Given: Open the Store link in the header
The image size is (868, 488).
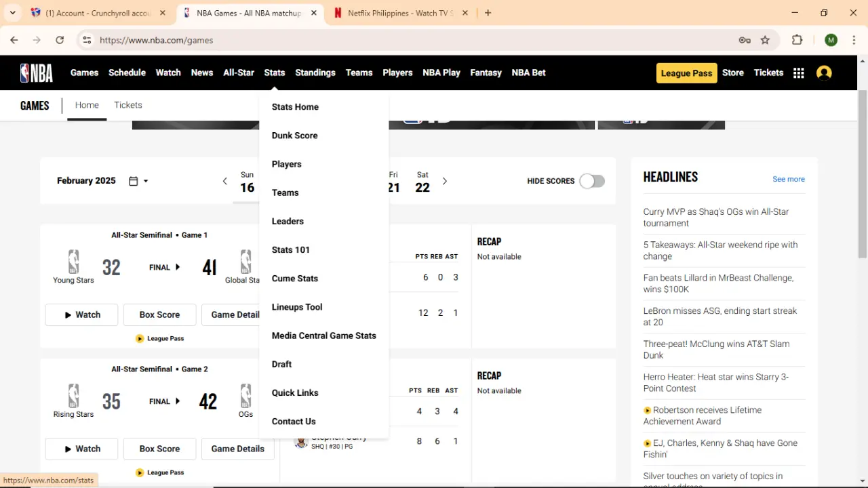Looking at the screenshot, I should [x=733, y=73].
